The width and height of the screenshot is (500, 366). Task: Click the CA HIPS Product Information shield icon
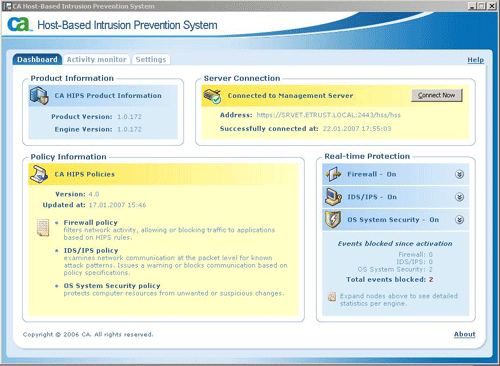(x=39, y=95)
